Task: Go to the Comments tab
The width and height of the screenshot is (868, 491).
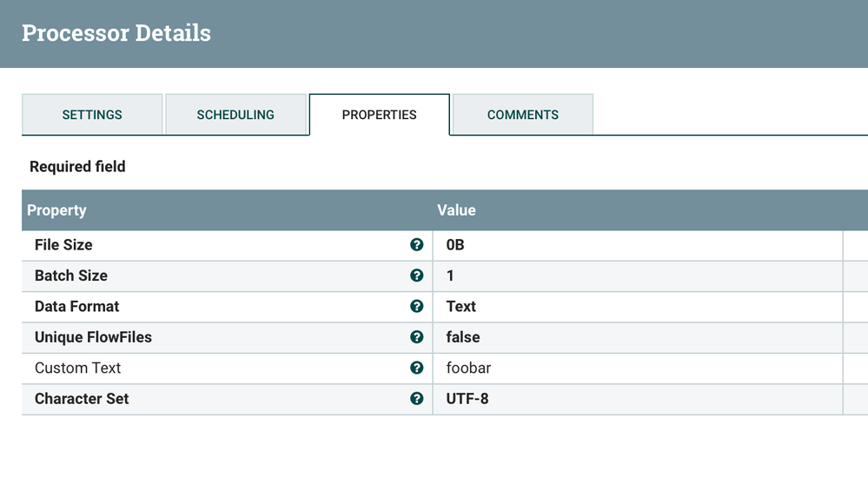Action: (523, 115)
